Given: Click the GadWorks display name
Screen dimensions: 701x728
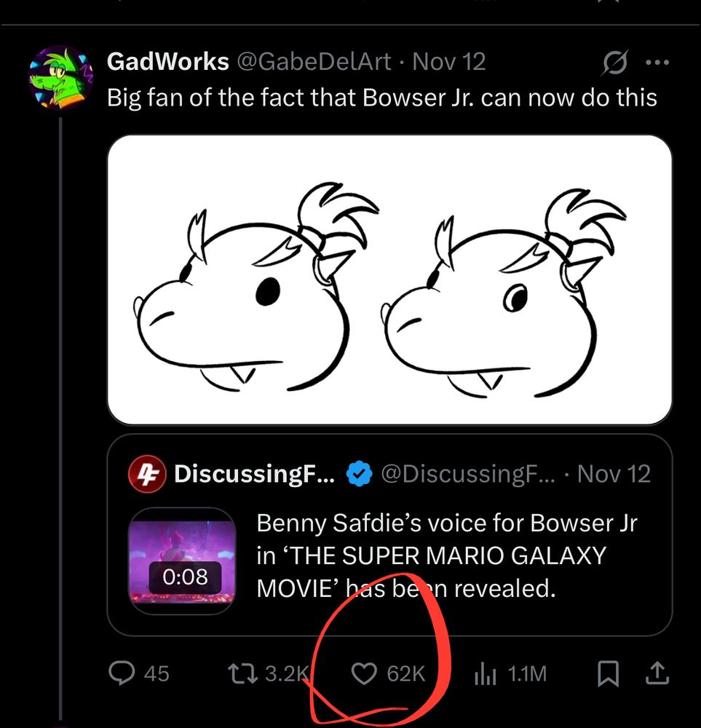Looking at the screenshot, I should [x=167, y=62].
